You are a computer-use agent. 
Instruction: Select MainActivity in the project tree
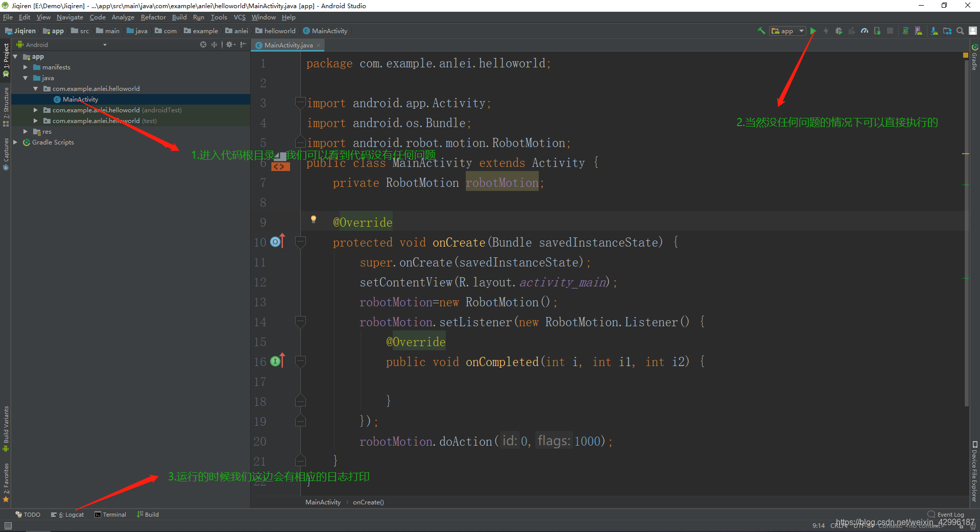pyautogui.click(x=80, y=100)
